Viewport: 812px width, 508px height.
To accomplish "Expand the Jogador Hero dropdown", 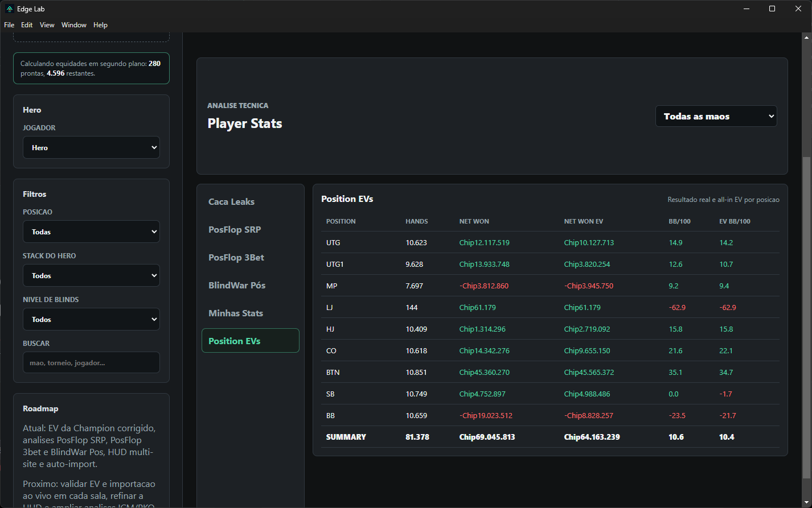I will coord(91,147).
